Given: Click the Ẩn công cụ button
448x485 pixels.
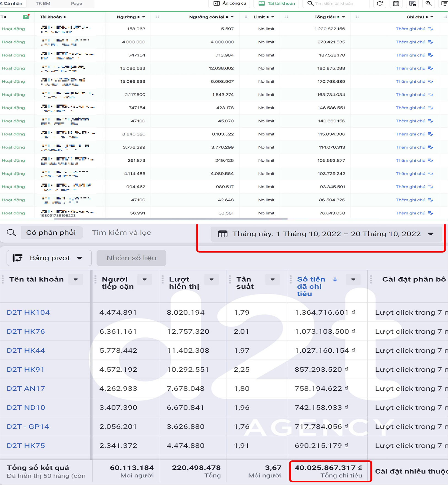Looking at the screenshot, I should tap(230, 4).
